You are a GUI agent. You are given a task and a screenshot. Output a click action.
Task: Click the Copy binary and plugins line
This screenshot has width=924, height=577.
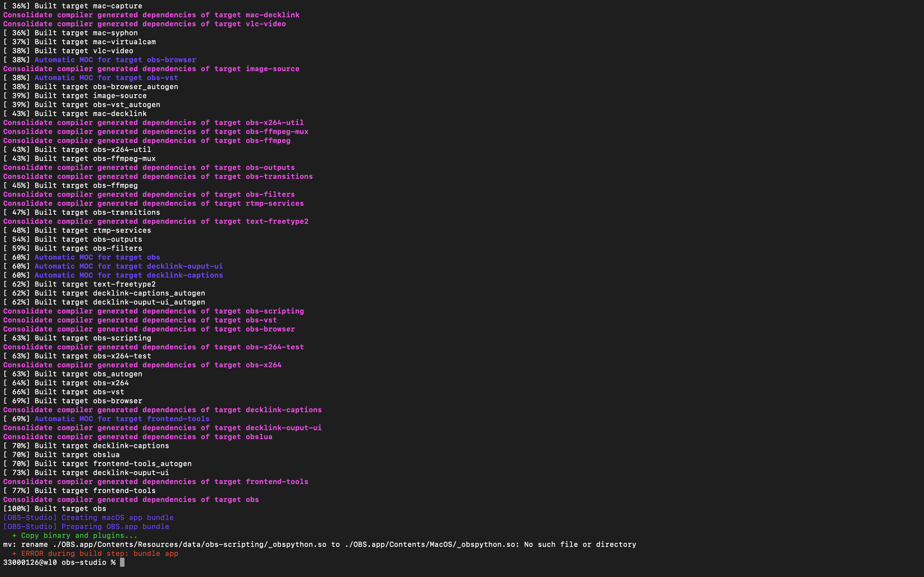click(74, 535)
